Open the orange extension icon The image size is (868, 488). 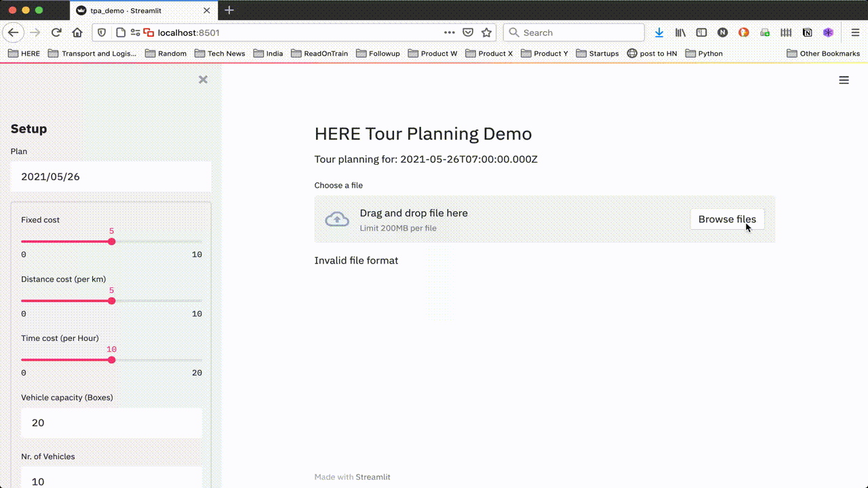pos(744,33)
